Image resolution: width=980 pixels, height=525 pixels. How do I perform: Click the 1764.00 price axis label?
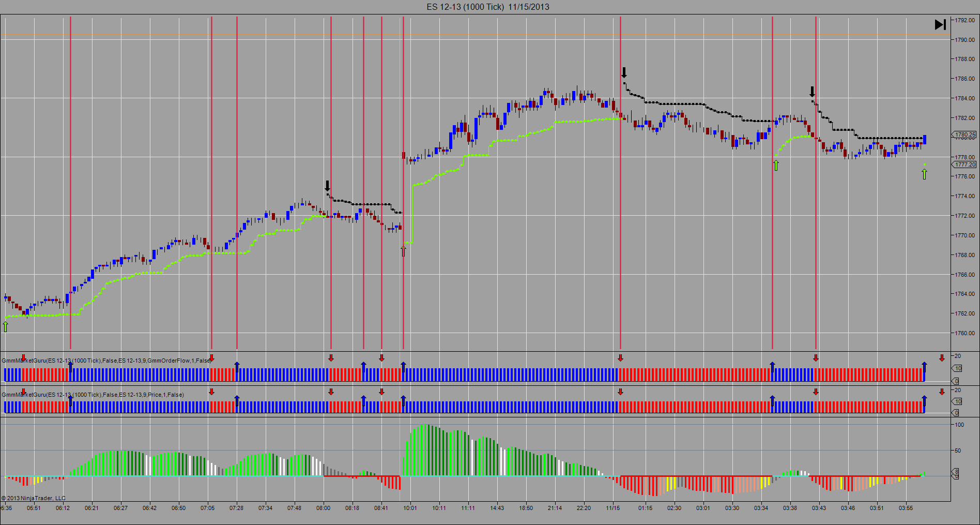[x=965, y=294]
